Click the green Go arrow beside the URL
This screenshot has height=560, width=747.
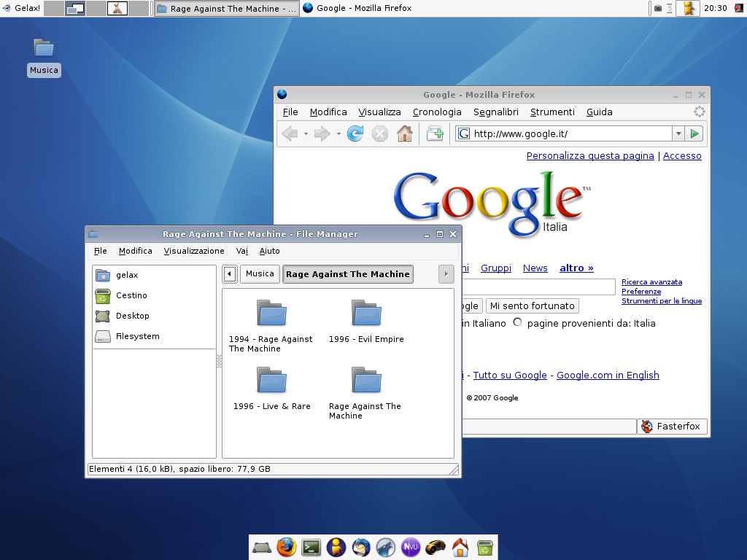click(x=694, y=134)
